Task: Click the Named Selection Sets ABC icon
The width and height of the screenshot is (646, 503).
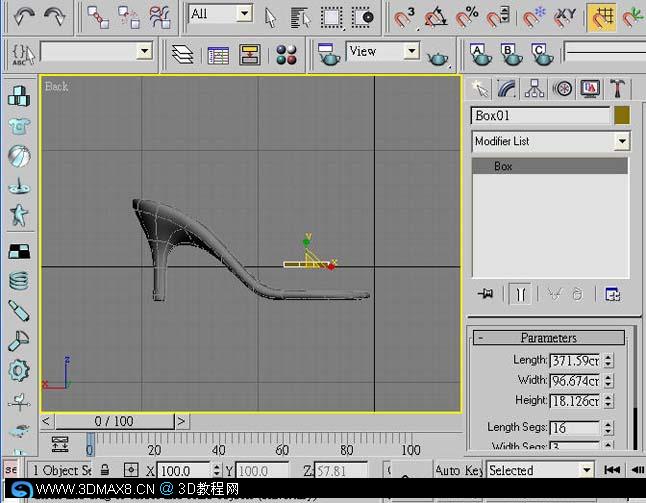Action: [23, 54]
